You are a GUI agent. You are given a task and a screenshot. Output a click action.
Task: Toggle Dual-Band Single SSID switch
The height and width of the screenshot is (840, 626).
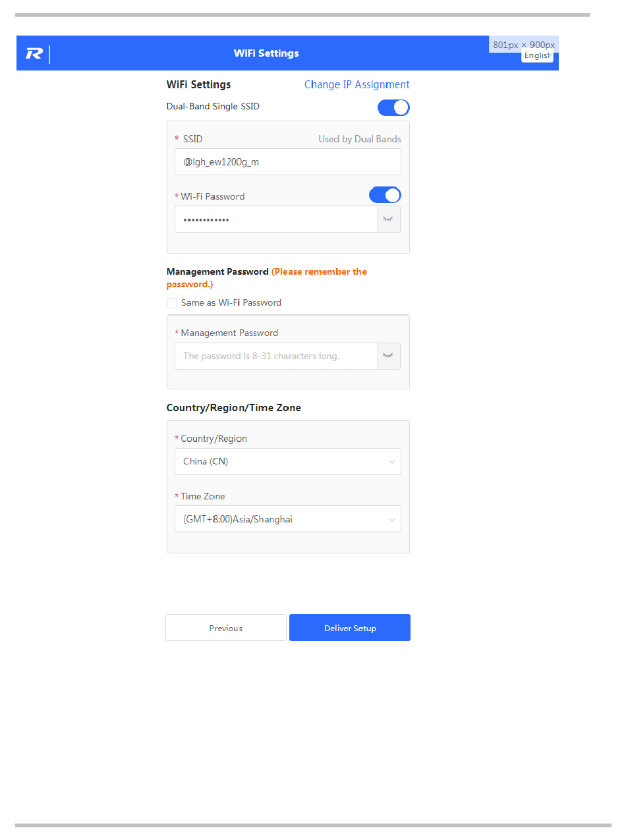[393, 107]
